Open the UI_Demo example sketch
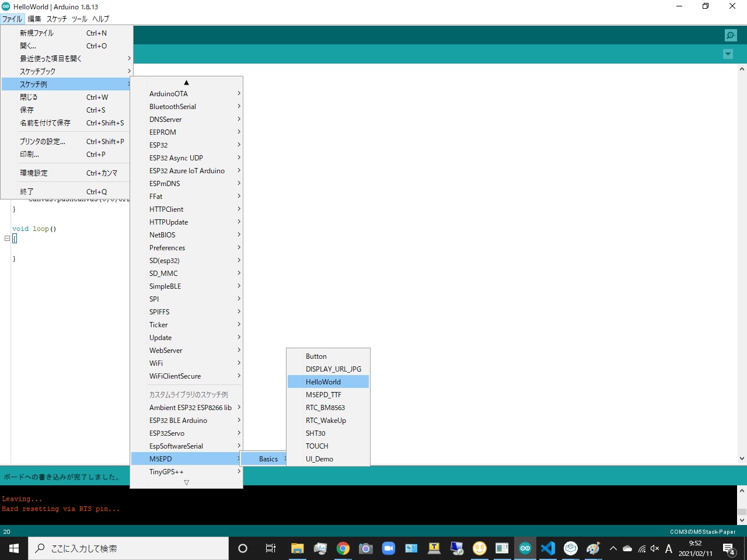This screenshot has height=560, width=747. [x=328, y=459]
